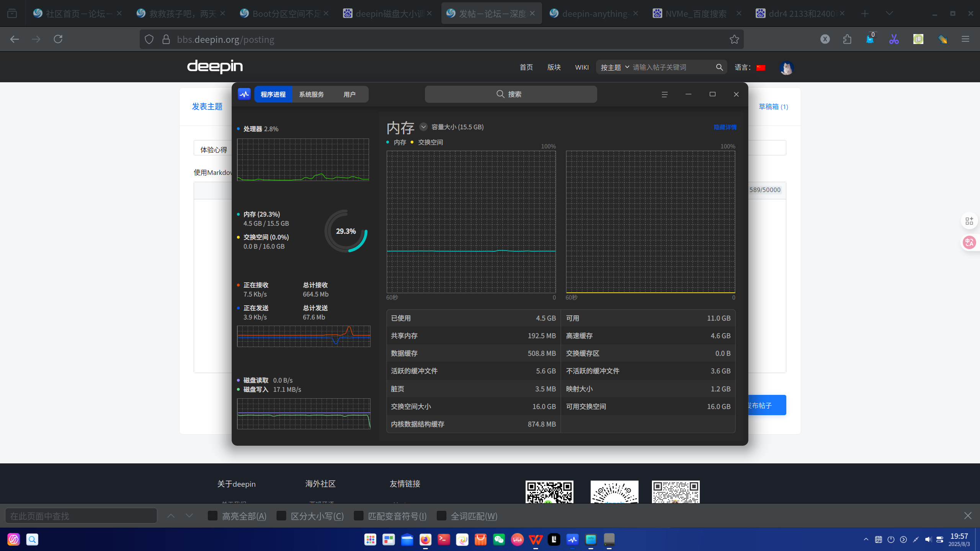
Task: Open the browser extensions puzzle icon
Action: 848,39
